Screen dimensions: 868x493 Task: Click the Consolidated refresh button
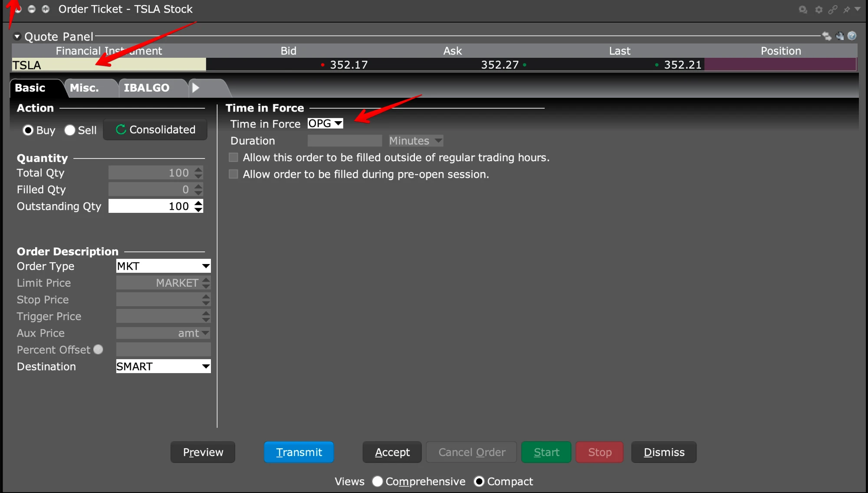click(155, 129)
